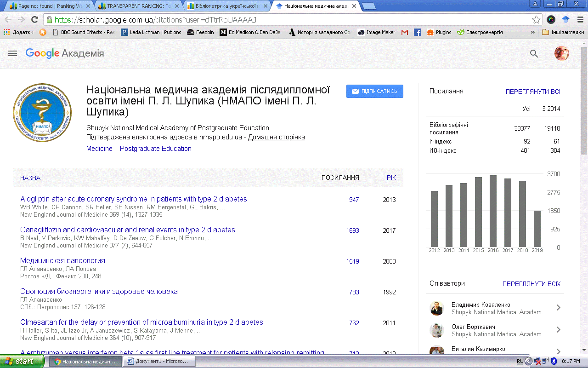Screen dimensions: 588x368
Task: Click the RL language indicator in the tray
Action: pyautogui.click(x=520, y=362)
